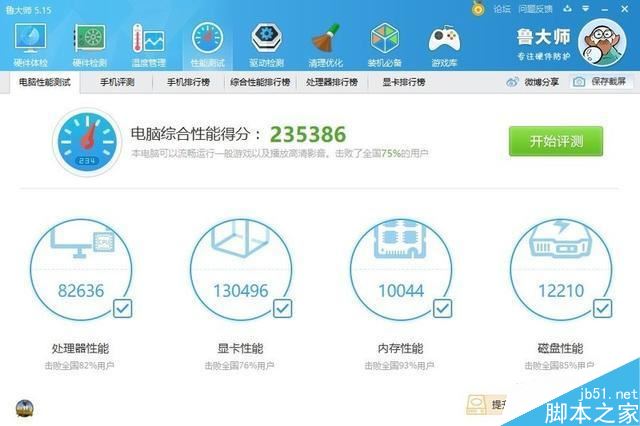Open 清理优化 cleanup broom icon
Image resolution: width=640 pixels, height=426 pixels.
coord(326,38)
